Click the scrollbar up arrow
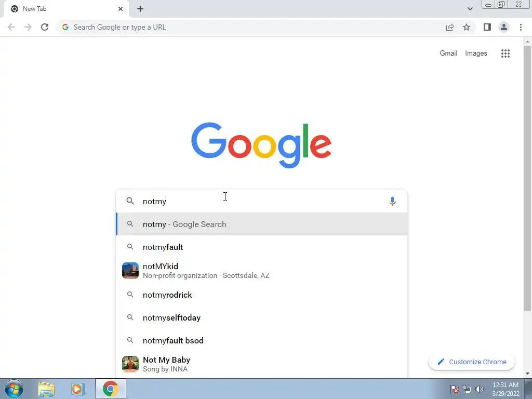This screenshot has width=532, height=399. 527,41
